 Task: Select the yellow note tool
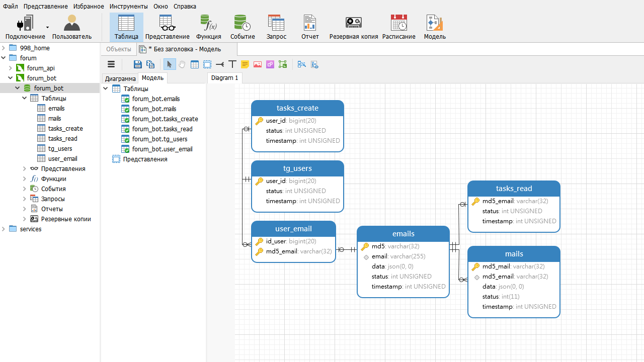245,64
